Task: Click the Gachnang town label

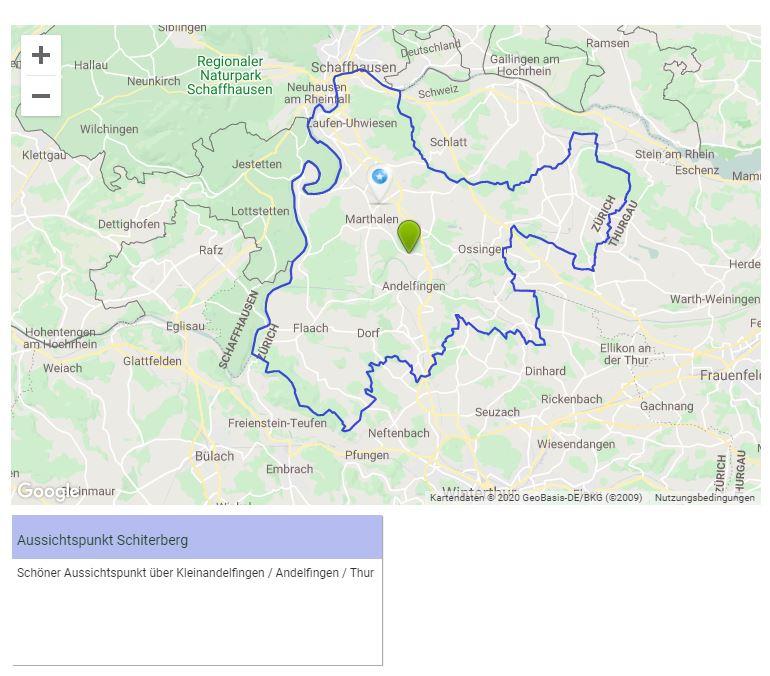Action: point(666,406)
